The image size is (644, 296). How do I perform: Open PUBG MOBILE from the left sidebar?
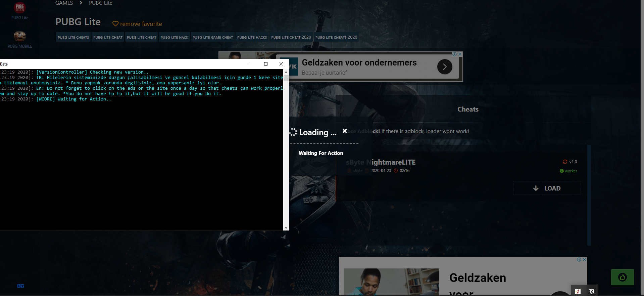tap(20, 40)
